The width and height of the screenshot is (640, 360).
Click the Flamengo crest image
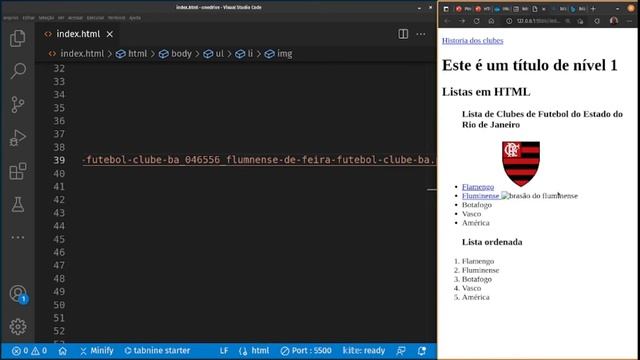[x=521, y=163]
